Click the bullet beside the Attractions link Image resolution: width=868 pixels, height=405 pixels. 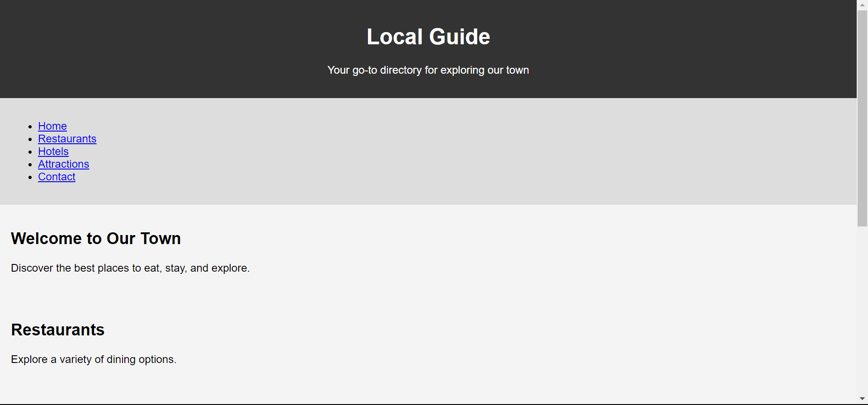coord(30,165)
